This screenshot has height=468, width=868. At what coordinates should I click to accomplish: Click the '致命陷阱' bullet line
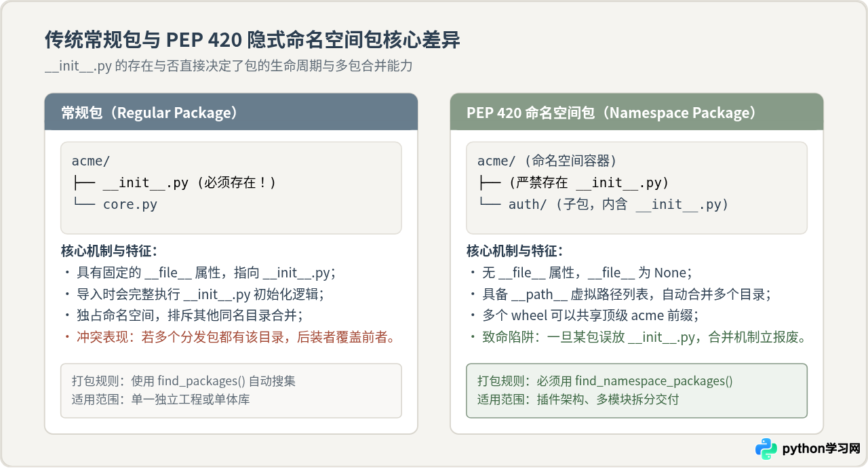tap(637, 336)
